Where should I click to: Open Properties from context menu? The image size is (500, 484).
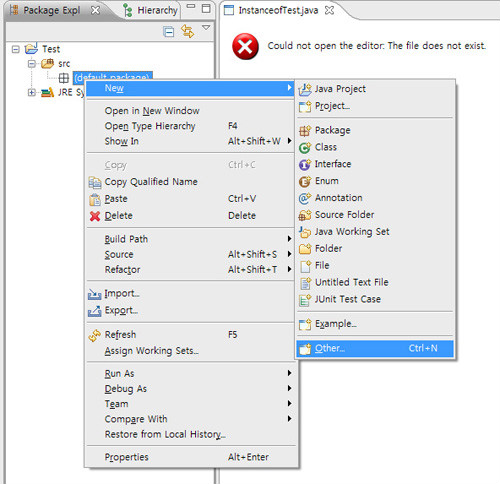click(190, 457)
